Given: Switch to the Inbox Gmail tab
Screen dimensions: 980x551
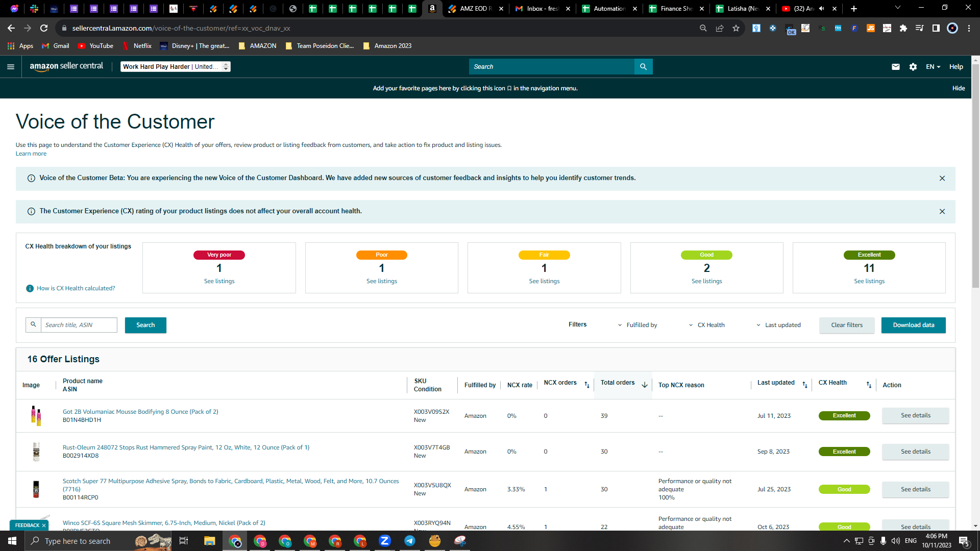Looking at the screenshot, I should (x=542, y=9).
